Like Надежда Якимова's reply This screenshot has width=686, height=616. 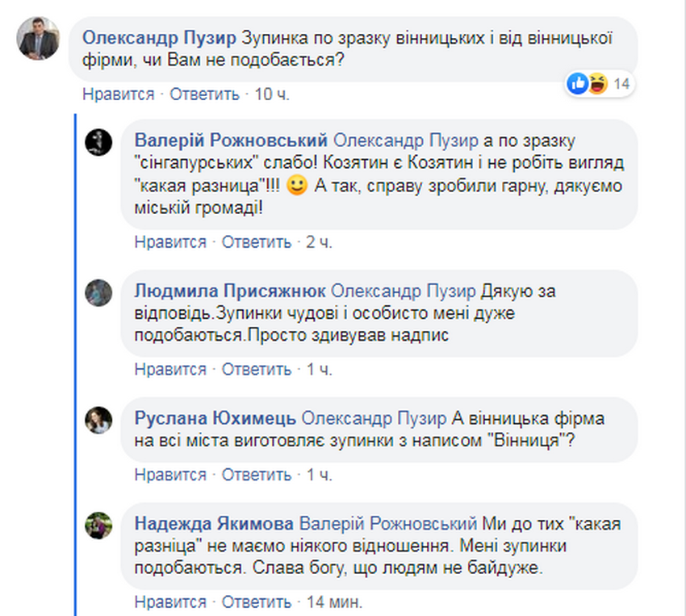click(170, 602)
